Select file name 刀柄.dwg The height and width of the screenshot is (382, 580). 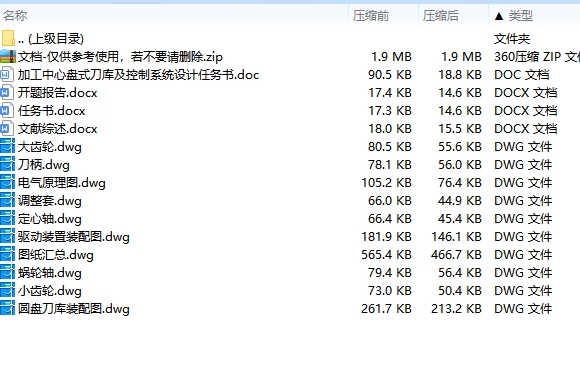coord(44,165)
